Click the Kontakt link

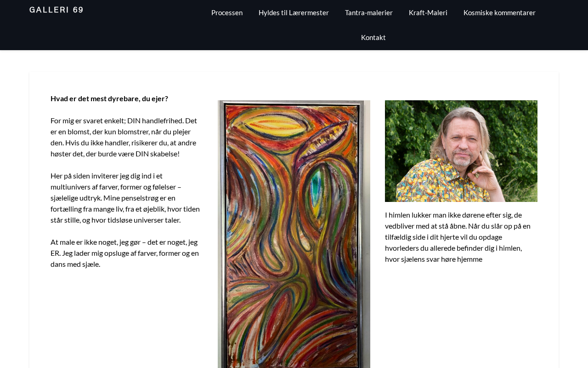pos(373,37)
